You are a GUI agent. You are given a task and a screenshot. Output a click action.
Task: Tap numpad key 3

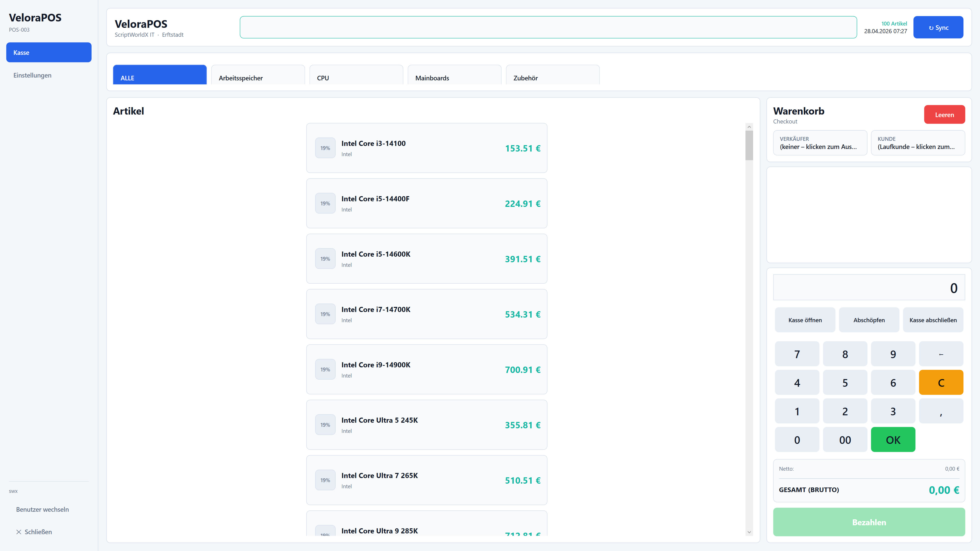pos(893,411)
